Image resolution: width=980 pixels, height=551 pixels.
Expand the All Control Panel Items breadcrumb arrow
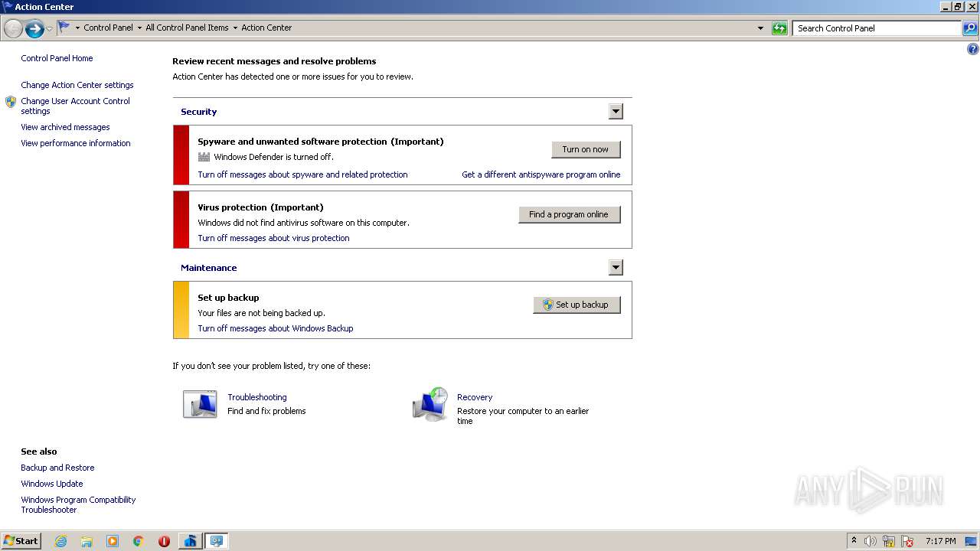[235, 28]
